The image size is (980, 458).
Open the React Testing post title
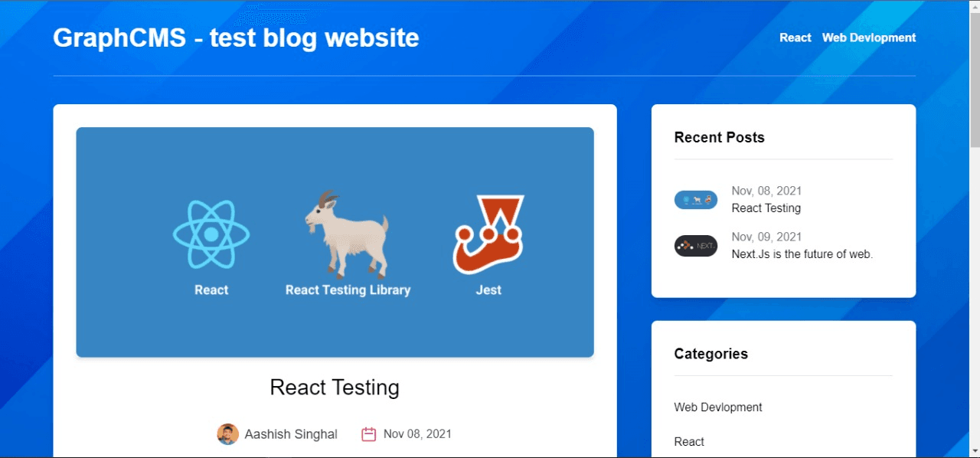(x=335, y=388)
